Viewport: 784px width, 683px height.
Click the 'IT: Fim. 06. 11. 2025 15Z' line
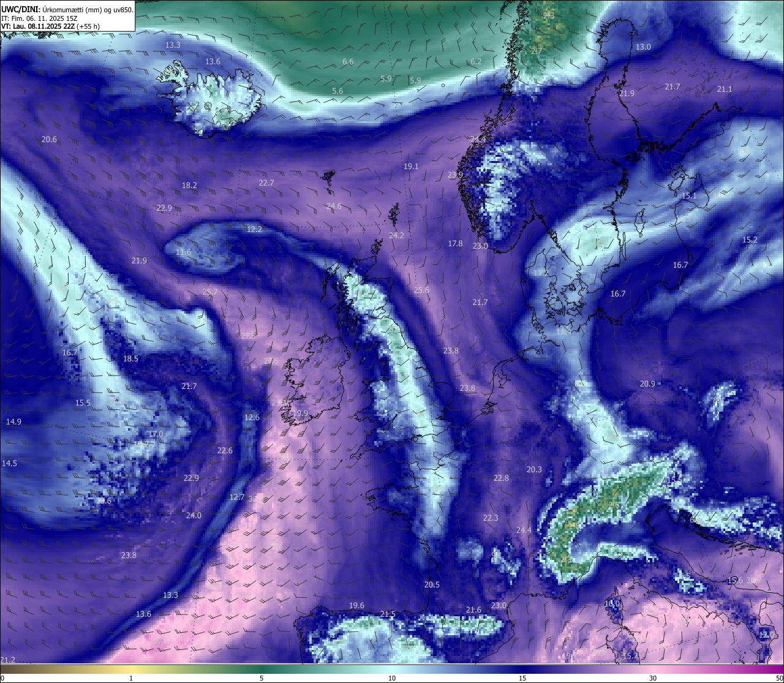click(x=39, y=18)
